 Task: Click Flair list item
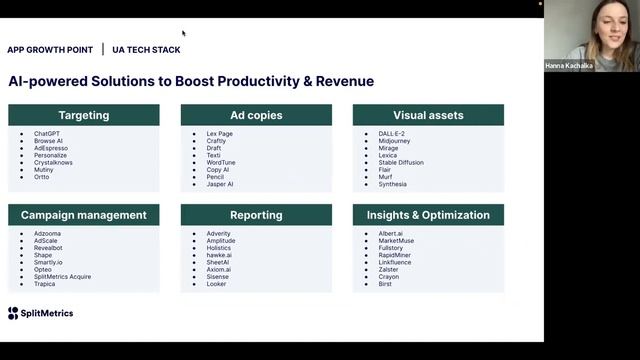[384, 170]
